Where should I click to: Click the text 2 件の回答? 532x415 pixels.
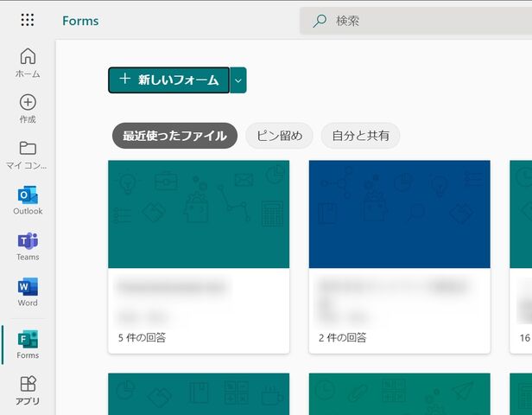[x=342, y=337]
